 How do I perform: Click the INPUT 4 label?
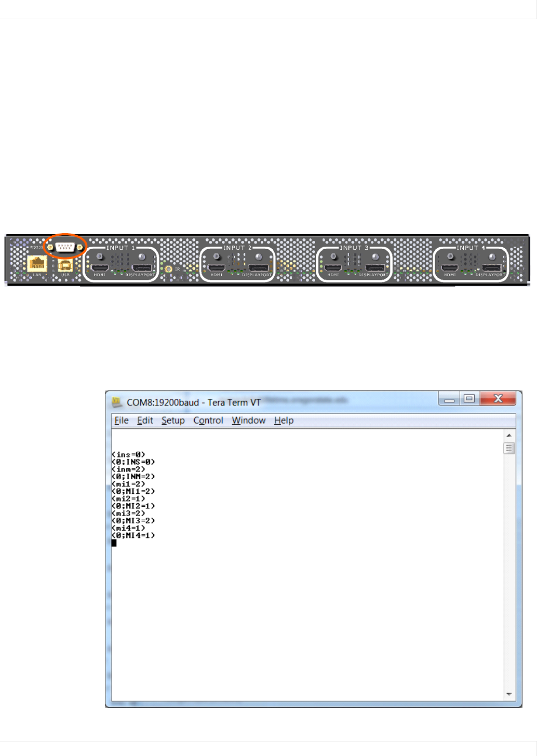pyautogui.click(x=471, y=248)
